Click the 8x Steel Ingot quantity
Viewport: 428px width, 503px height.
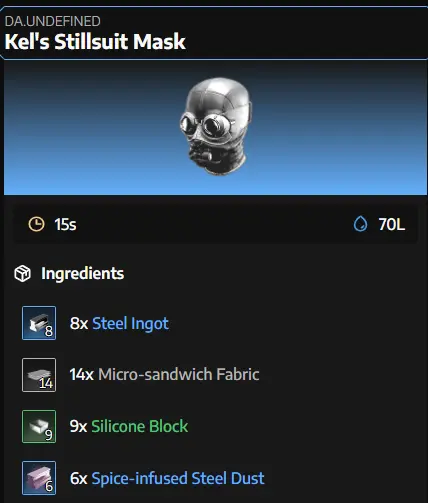pos(79,323)
